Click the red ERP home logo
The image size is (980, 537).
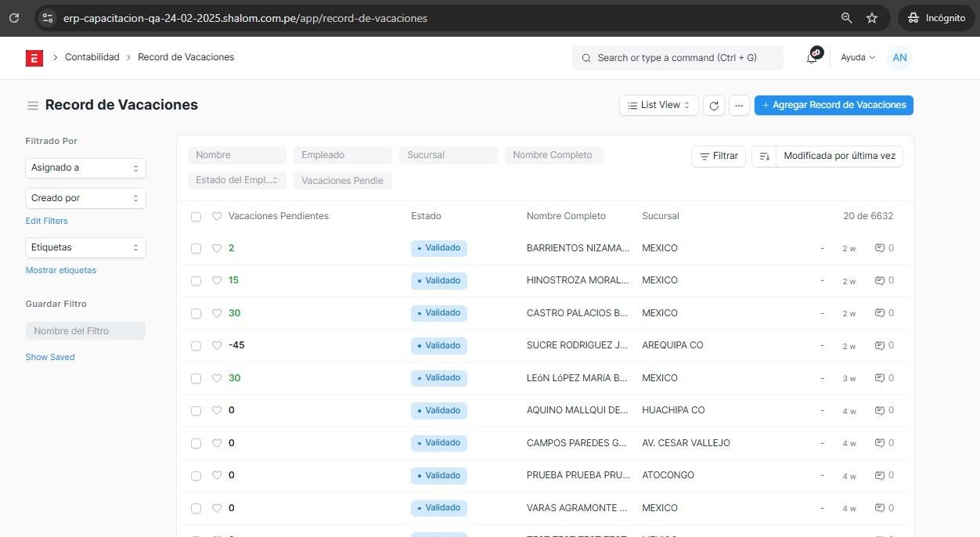[34, 58]
